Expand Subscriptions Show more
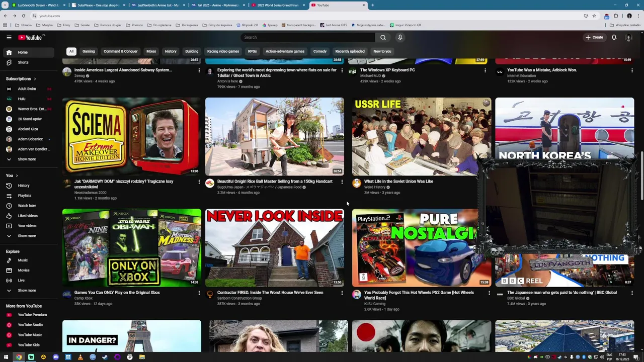Viewport: 644px width, 362px height. coord(29,159)
